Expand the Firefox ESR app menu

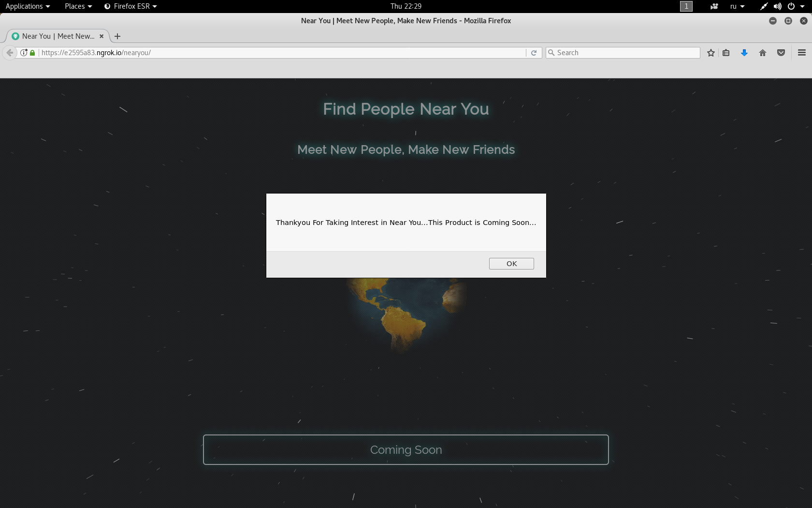130,6
